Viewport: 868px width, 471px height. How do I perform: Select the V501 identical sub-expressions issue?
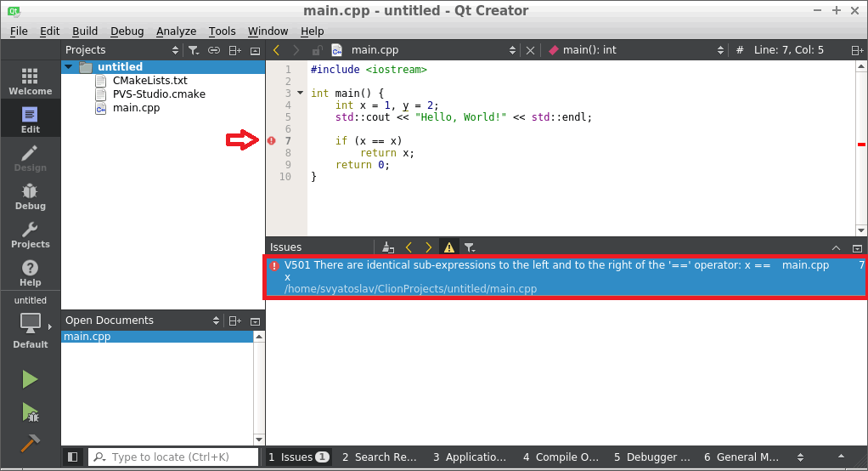click(565, 277)
